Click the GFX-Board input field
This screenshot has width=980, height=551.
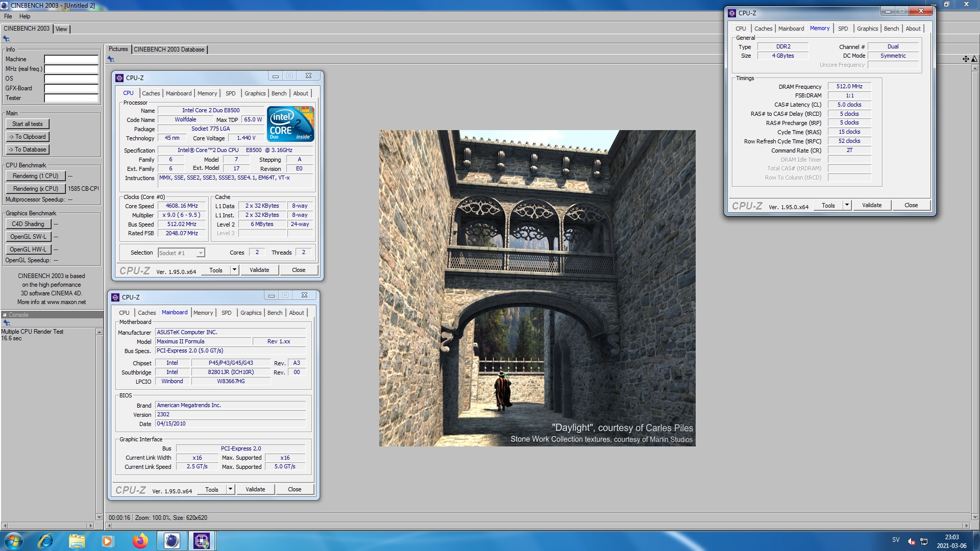click(71, 88)
